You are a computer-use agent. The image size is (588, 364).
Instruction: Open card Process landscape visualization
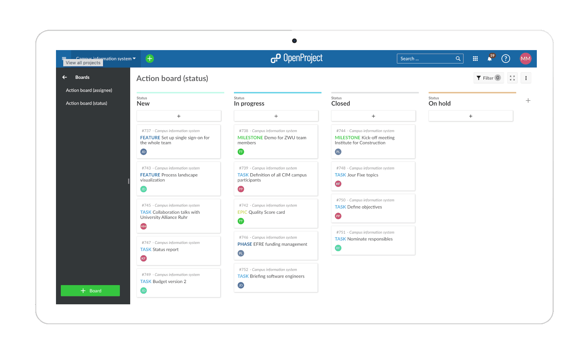[179, 179]
